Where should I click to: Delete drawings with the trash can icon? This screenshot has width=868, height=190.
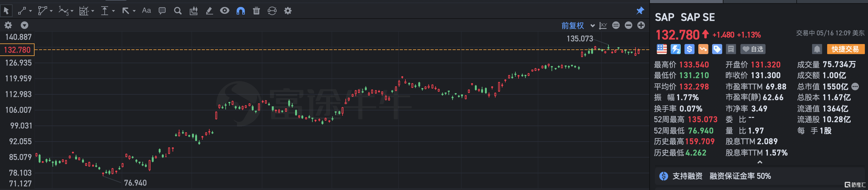pos(256,11)
